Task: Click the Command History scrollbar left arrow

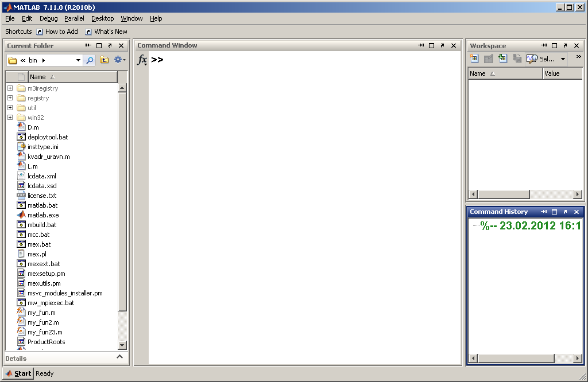Action: (474, 358)
